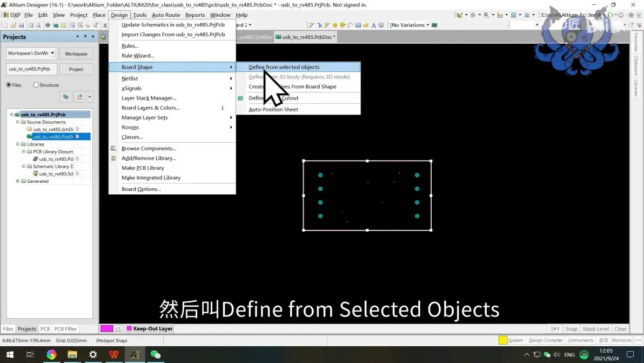Screen dimensions: 644x363
Task: Click the Cut scissors icon in toolbar
Action: 105,25
